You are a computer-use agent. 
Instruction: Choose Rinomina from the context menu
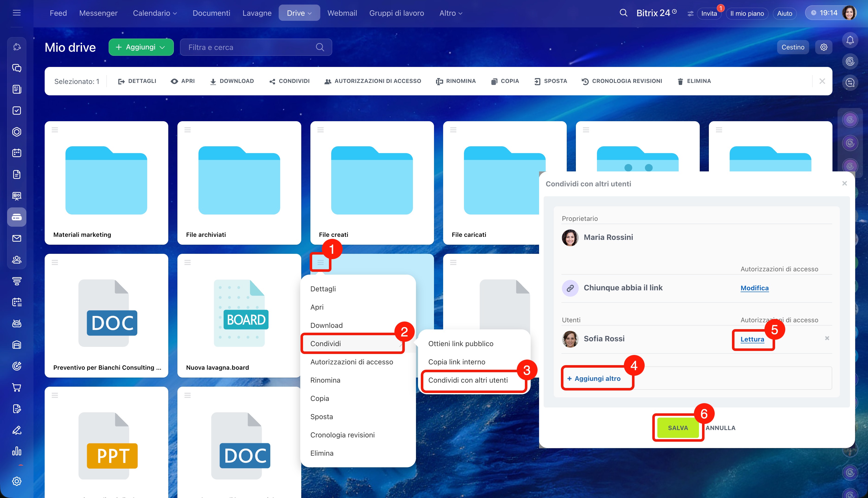pos(325,380)
